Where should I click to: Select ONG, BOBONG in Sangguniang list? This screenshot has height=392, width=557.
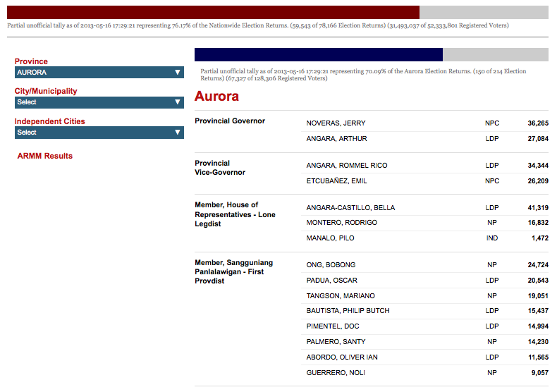point(331,265)
